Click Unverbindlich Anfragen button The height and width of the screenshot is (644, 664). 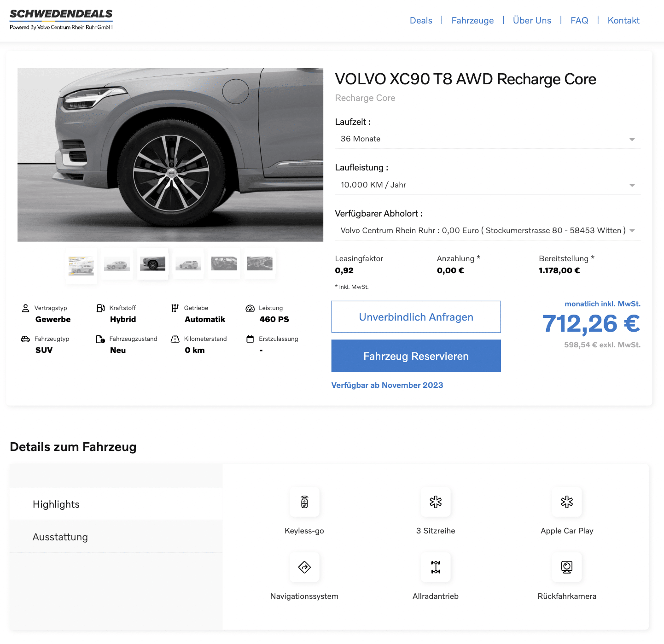pos(416,317)
